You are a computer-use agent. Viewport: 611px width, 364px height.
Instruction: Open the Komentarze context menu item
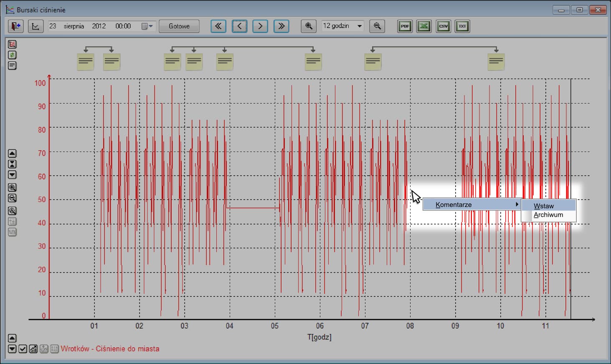(472, 205)
